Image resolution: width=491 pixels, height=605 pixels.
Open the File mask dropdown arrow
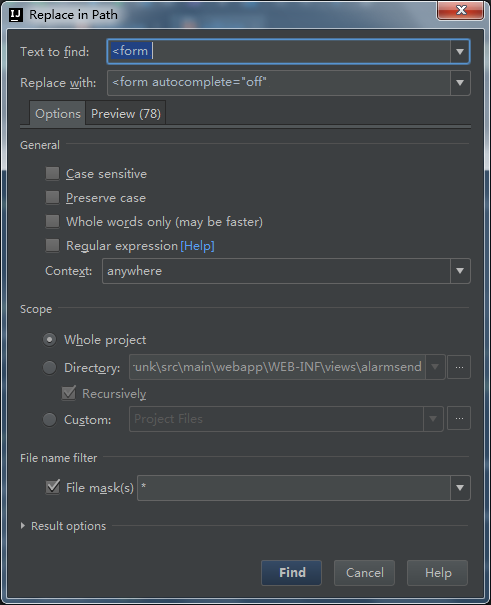pyautogui.click(x=460, y=488)
